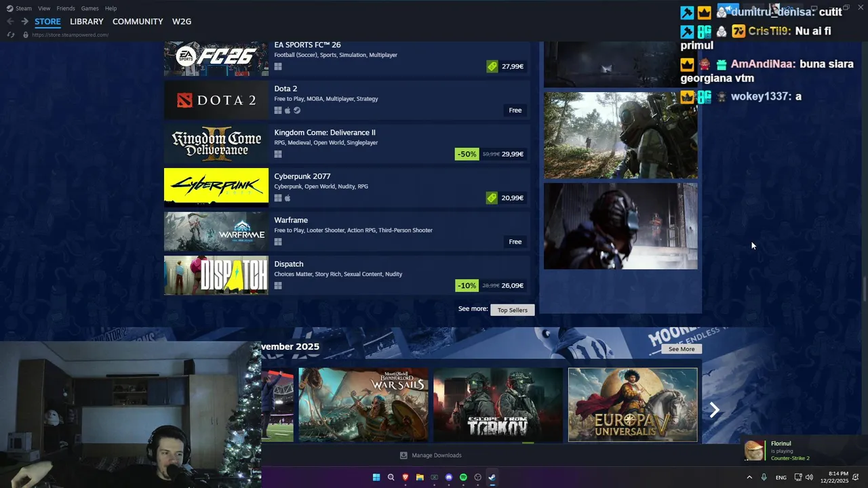Click the Manage Downloads link

[437, 455]
